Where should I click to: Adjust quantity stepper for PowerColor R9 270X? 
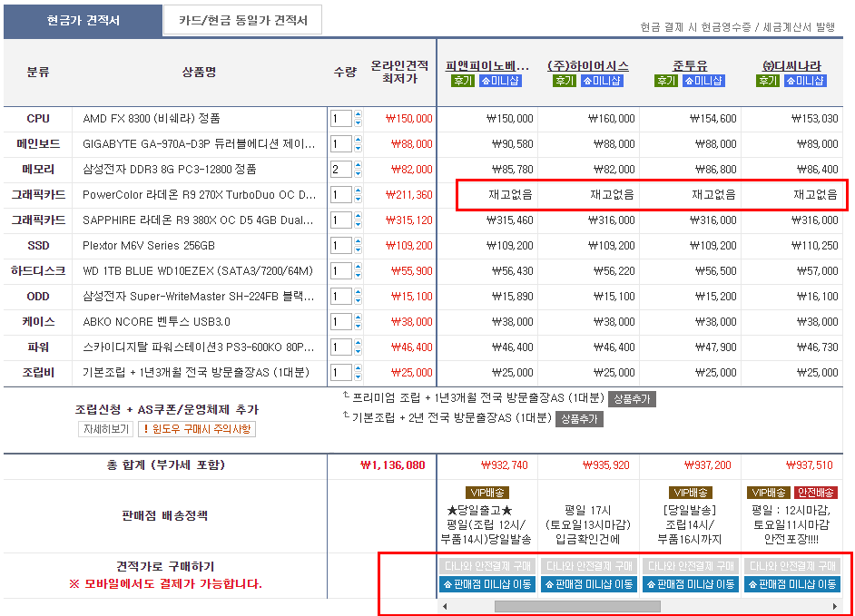coord(358,195)
